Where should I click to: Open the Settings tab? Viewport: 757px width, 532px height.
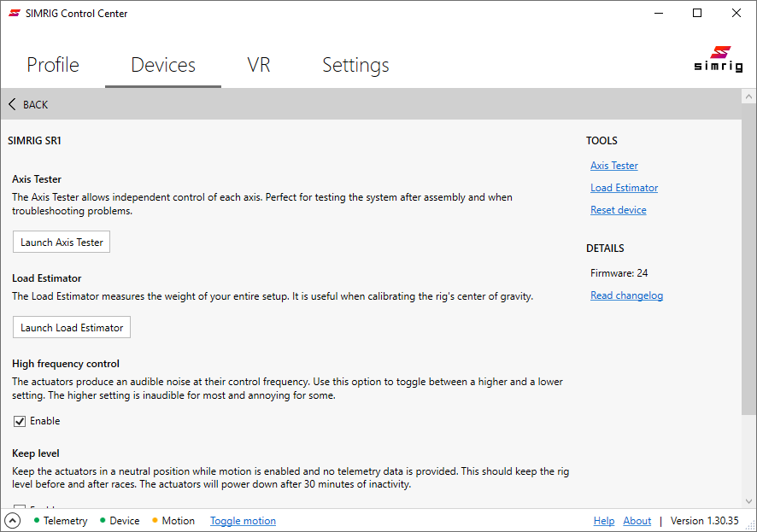pyautogui.click(x=355, y=64)
